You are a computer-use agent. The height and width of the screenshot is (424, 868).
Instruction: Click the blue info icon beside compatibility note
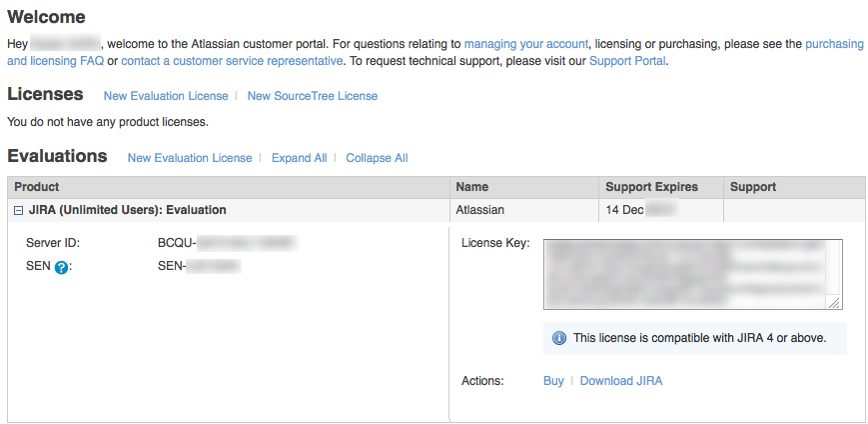coord(559,338)
